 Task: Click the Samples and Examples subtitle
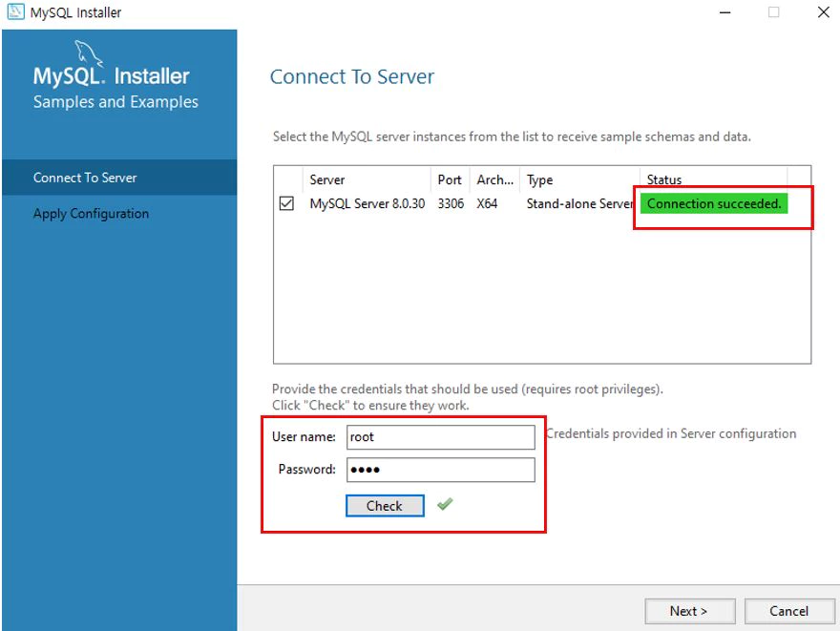pos(115,102)
